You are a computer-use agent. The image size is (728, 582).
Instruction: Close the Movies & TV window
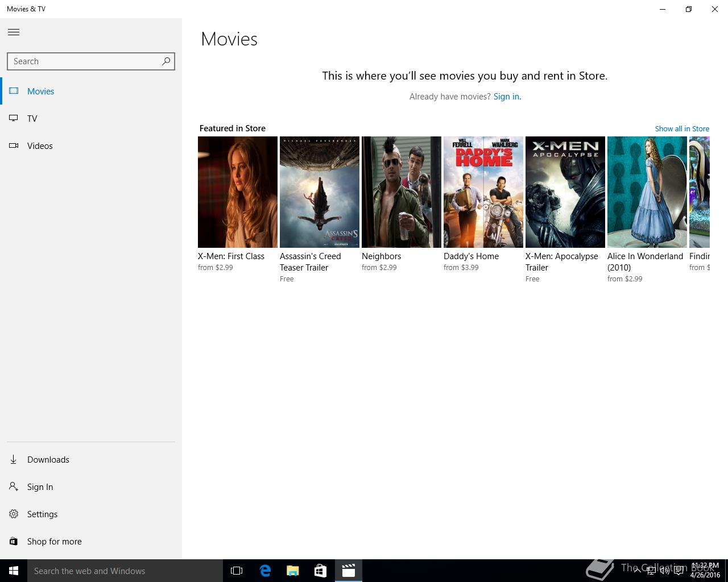(715, 9)
